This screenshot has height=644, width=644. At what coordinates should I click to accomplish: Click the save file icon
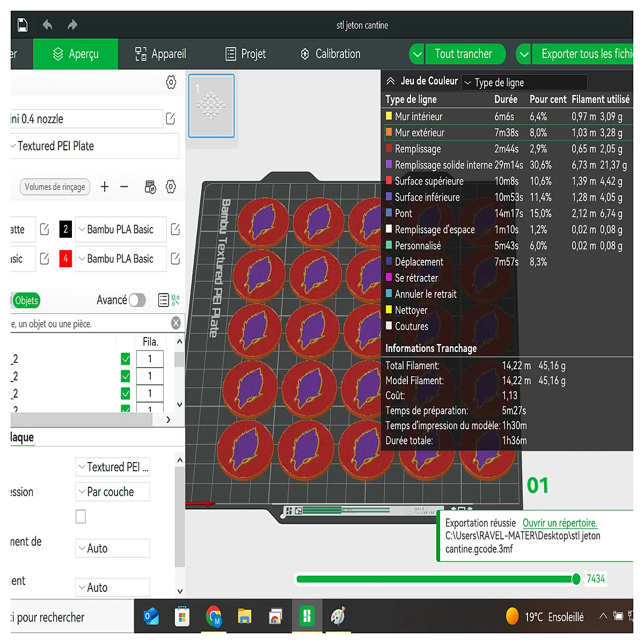tap(23, 25)
